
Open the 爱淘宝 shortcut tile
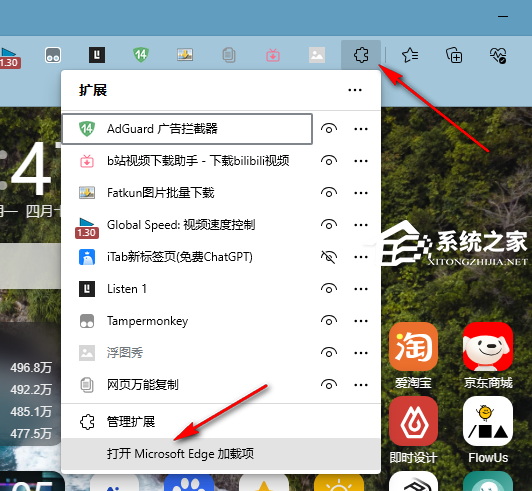[x=413, y=356]
